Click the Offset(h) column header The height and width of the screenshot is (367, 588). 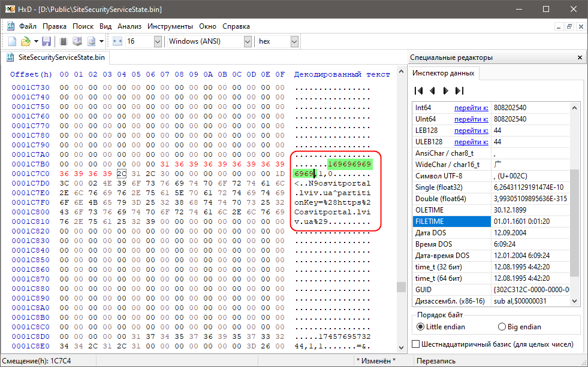[x=31, y=74]
